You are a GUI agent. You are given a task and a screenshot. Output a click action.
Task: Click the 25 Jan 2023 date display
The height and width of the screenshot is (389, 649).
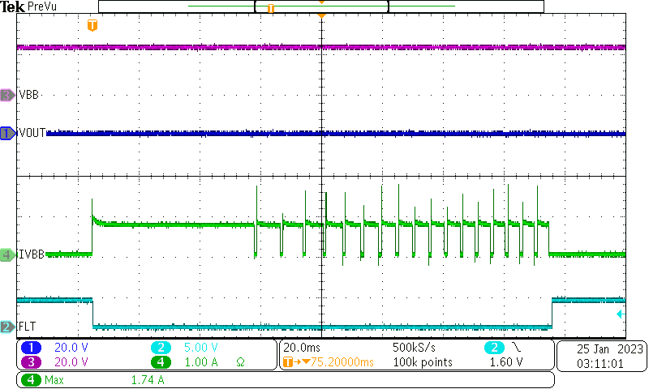click(610, 349)
